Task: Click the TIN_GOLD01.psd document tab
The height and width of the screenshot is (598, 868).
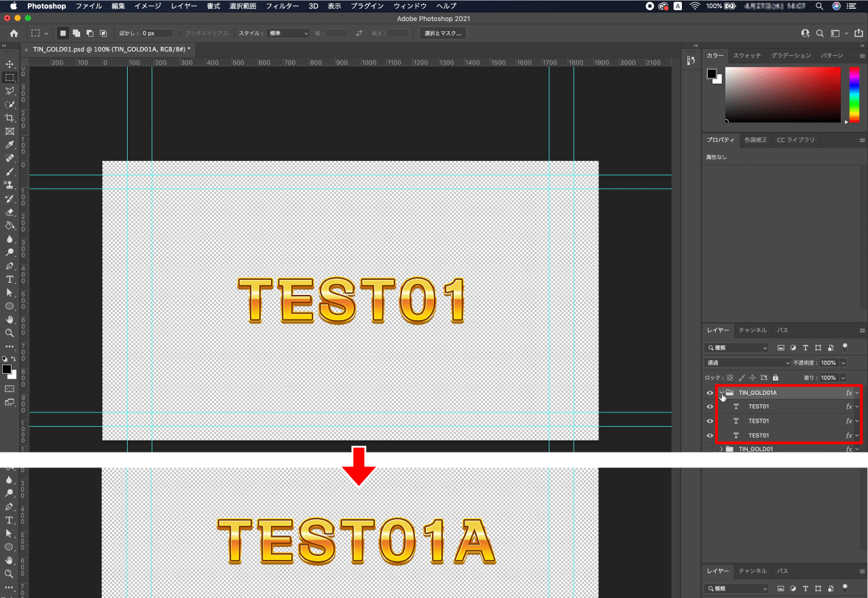Action: pos(112,50)
